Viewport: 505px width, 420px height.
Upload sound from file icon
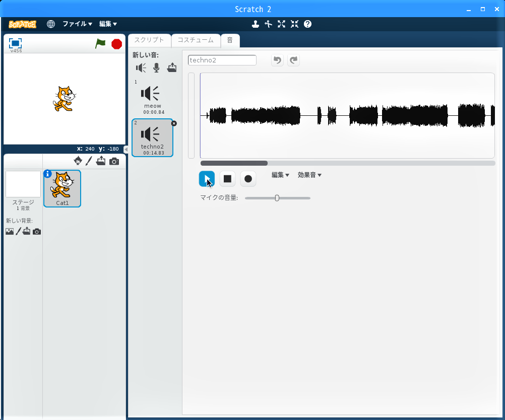click(172, 67)
